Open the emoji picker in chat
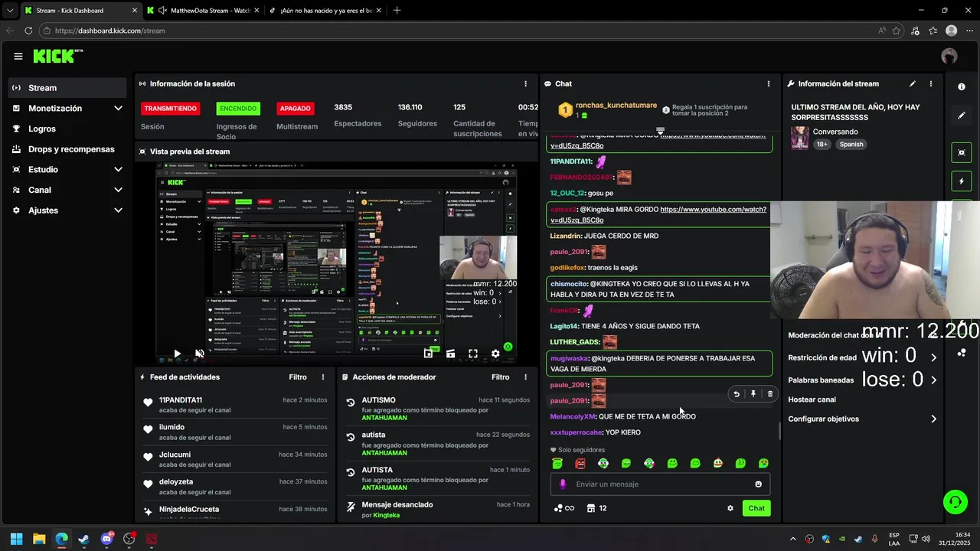The image size is (980, 551). click(759, 484)
